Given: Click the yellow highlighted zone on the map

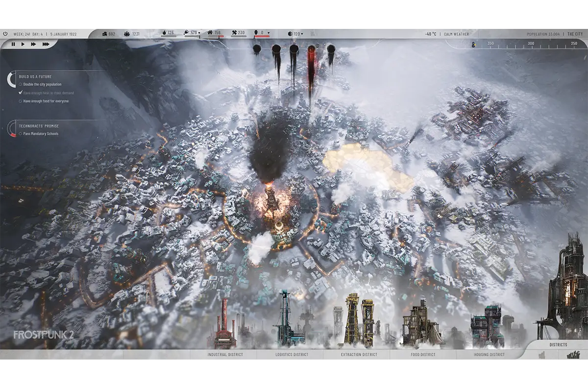Looking at the screenshot, I should pos(368,167).
